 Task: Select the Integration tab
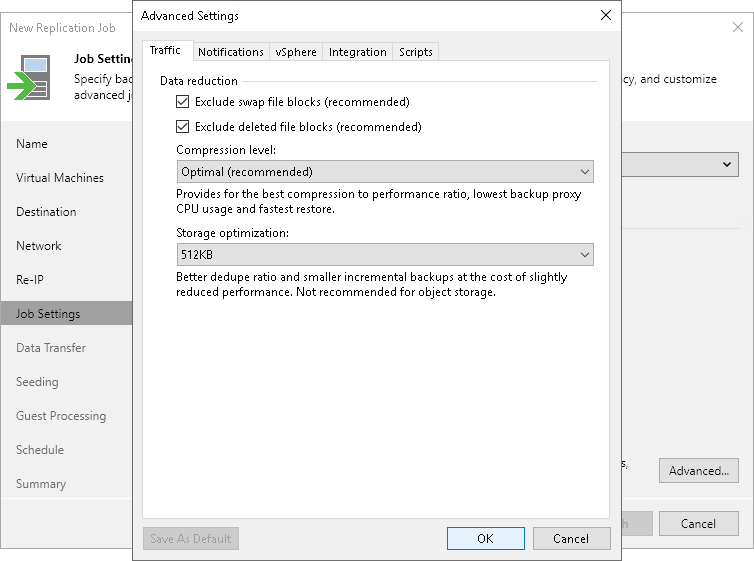click(357, 52)
